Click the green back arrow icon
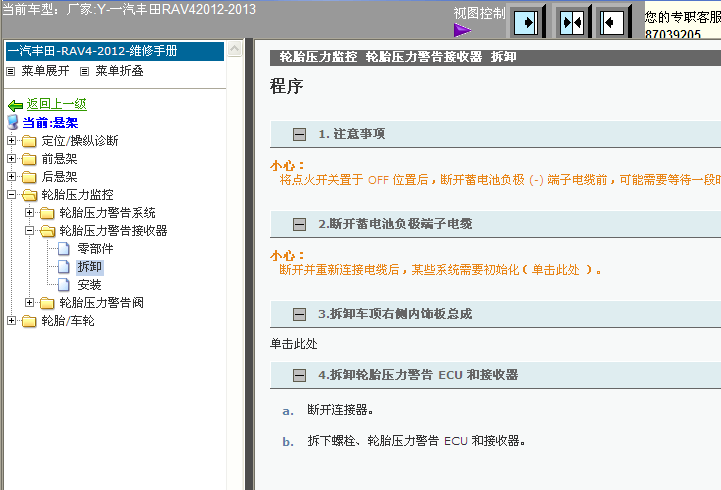 (x=16, y=106)
